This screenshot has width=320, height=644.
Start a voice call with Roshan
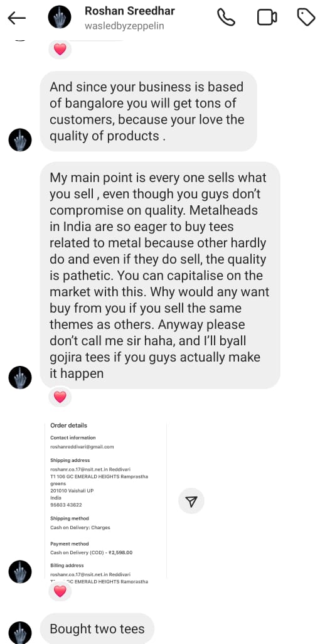(226, 17)
